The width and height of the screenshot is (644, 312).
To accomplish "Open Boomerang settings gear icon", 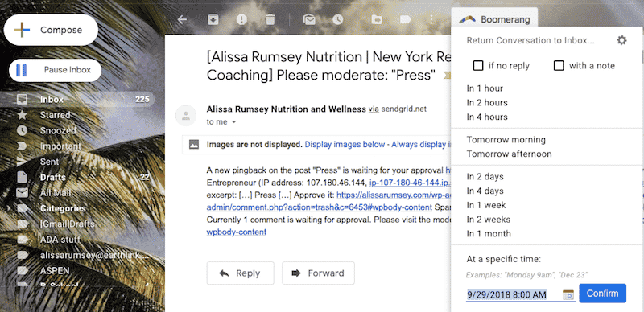I will pos(621,40).
